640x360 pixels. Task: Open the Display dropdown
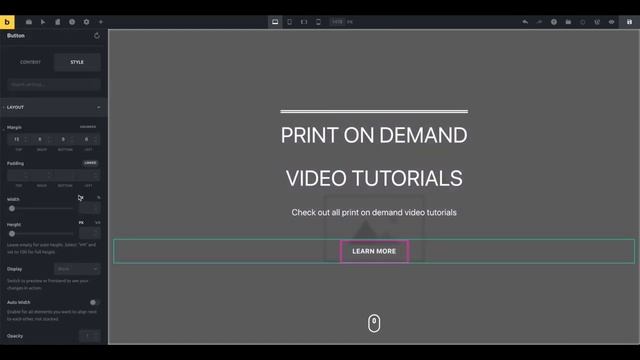[x=77, y=269]
